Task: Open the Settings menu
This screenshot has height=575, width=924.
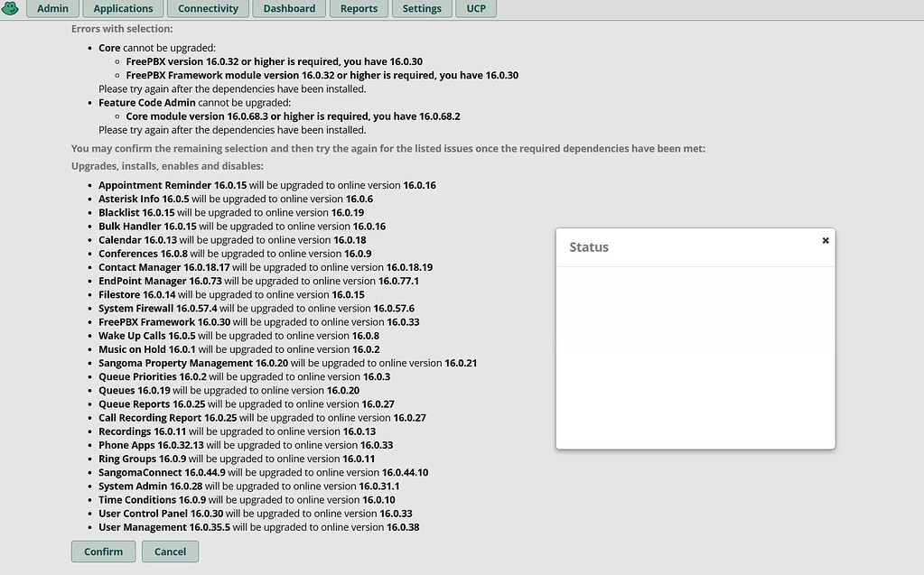Action: click(x=421, y=8)
